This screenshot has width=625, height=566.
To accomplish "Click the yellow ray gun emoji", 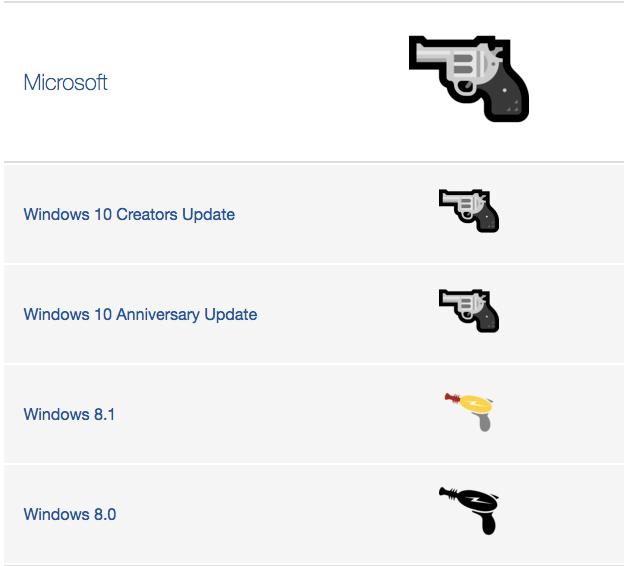I will point(469,412).
